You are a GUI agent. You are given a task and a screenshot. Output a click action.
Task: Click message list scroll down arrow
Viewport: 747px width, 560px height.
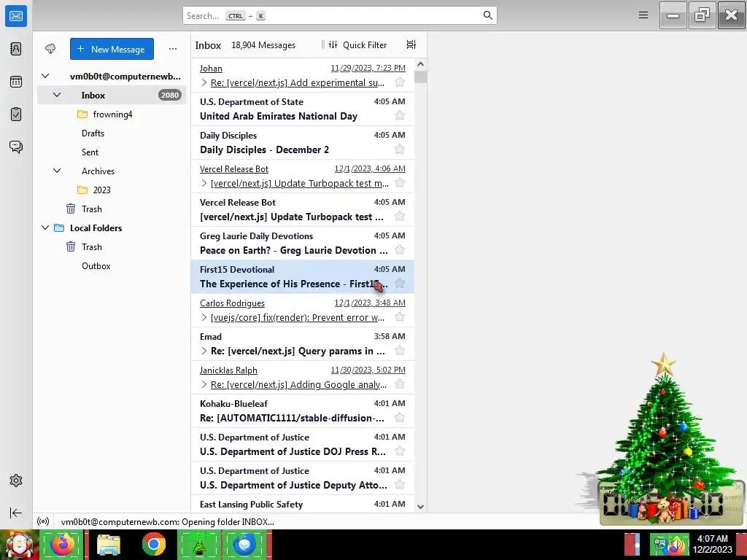click(x=420, y=507)
